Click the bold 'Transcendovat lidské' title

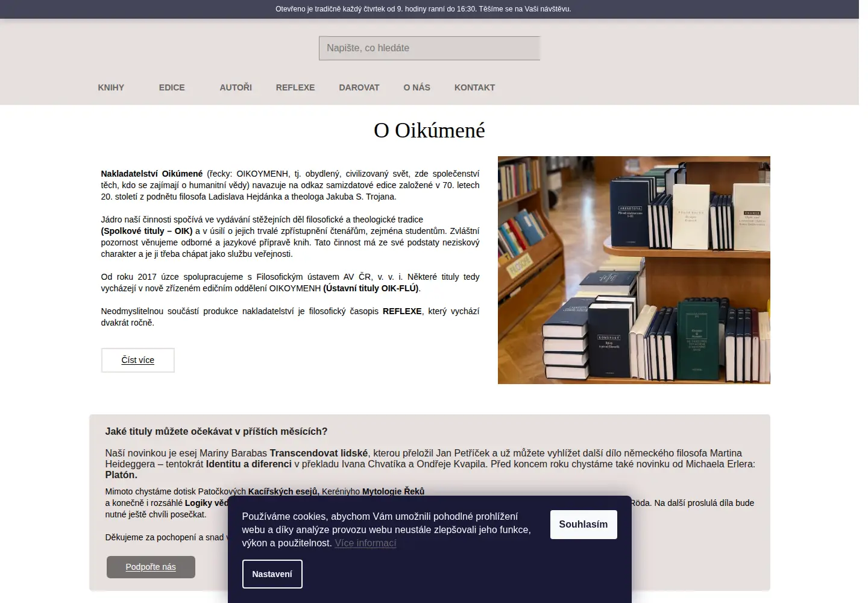(x=319, y=453)
